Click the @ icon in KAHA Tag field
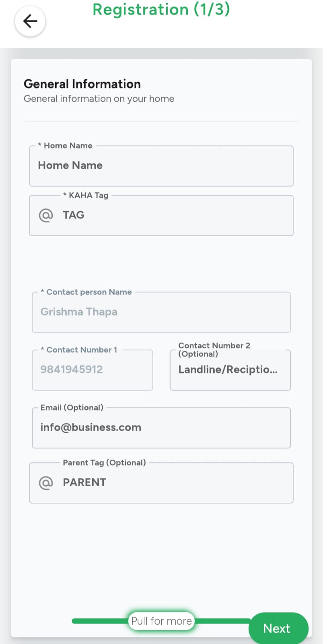 46,215
